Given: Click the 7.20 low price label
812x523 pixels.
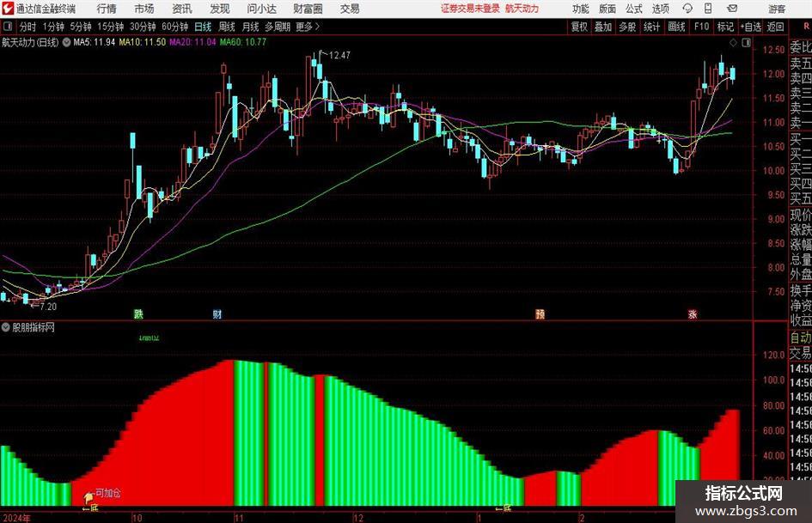Looking at the screenshot, I should tap(47, 306).
